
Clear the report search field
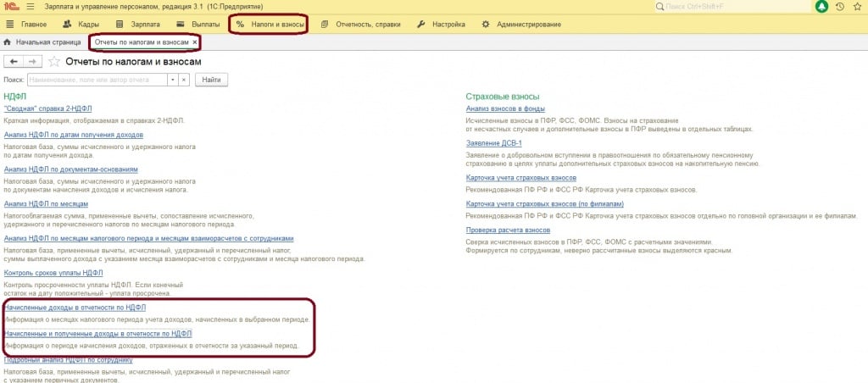point(184,80)
